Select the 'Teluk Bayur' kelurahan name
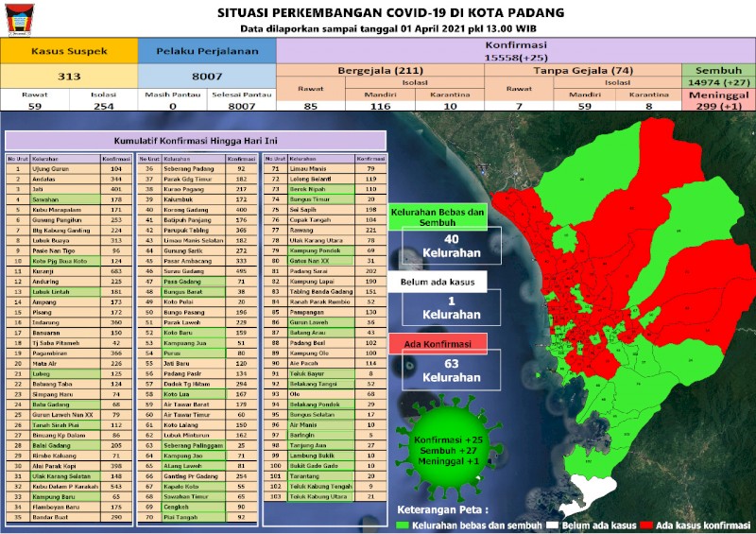This screenshot has width=756, height=534. pos(307,373)
